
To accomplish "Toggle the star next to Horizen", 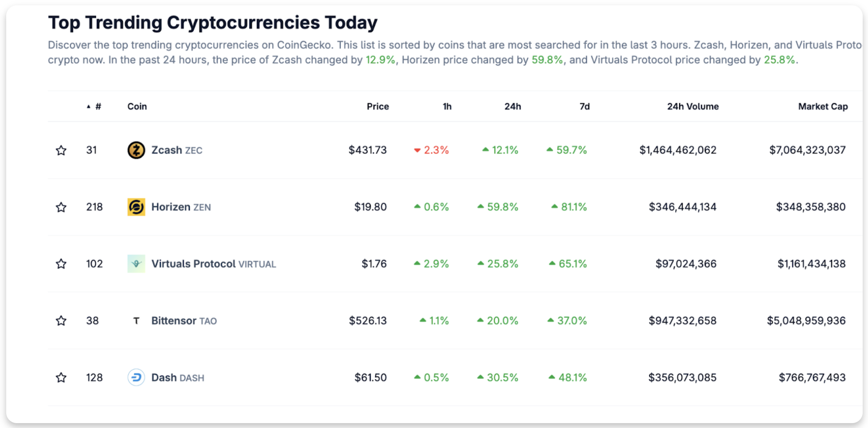I will [61, 207].
